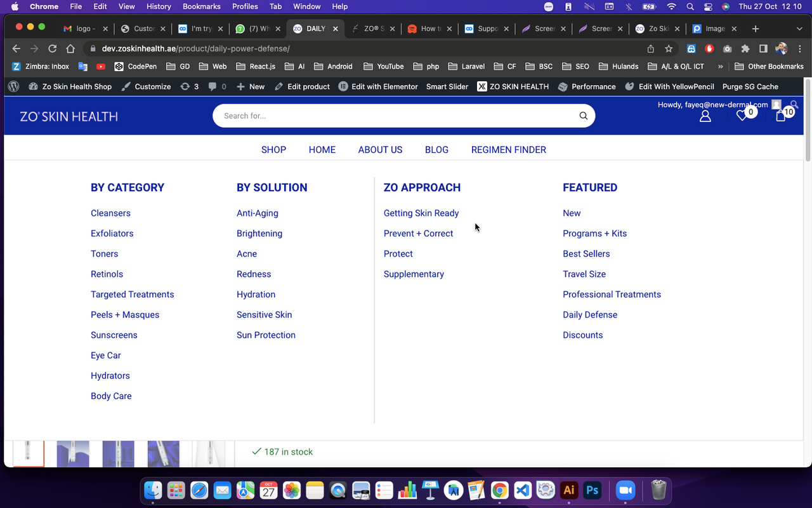This screenshot has height=508, width=812.
Task: Click the WordPress logo in admin bar
Action: tap(14, 86)
